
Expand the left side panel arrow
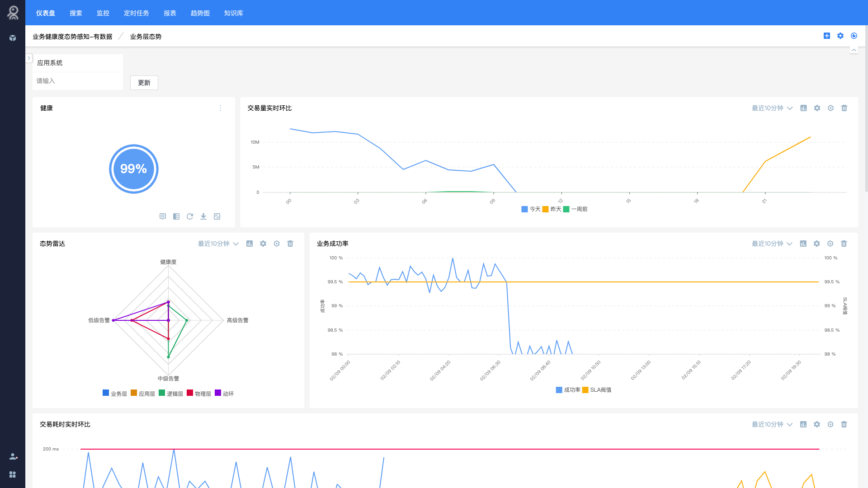(x=29, y=58)
